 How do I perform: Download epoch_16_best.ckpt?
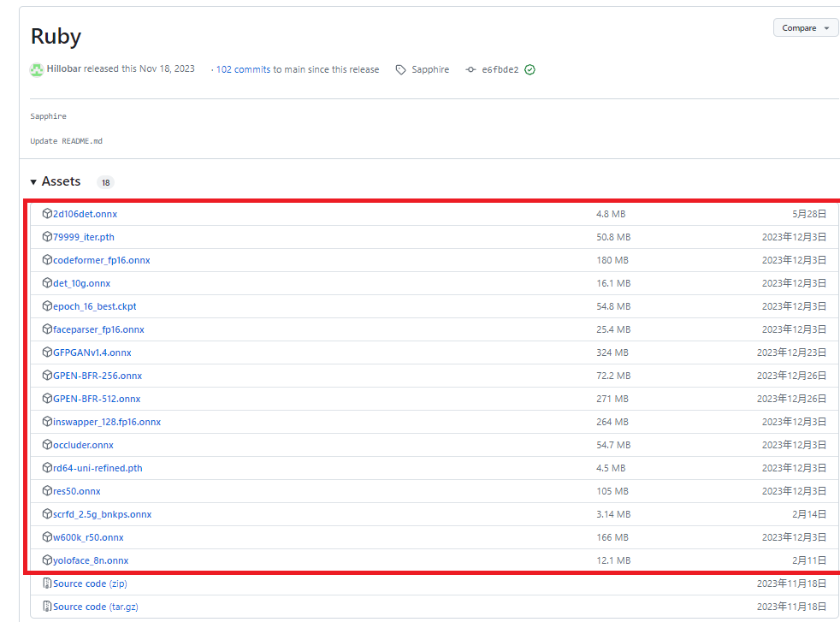coord(94,306)
